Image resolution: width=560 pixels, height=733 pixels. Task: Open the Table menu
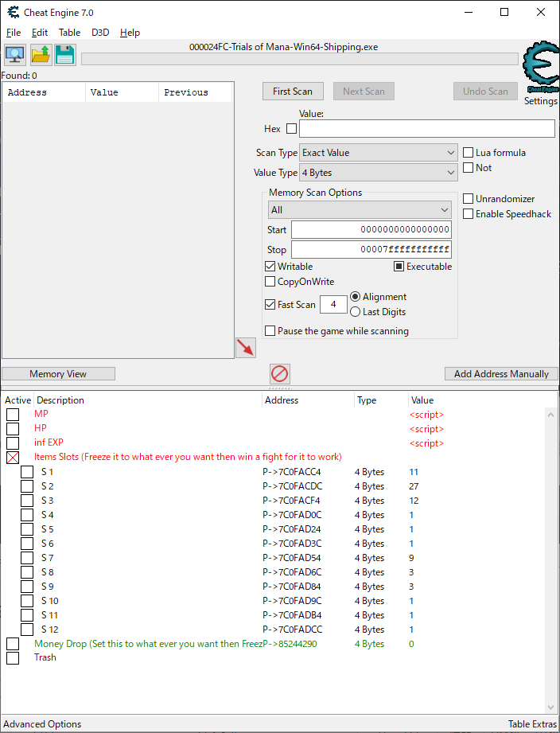[69, 33]
